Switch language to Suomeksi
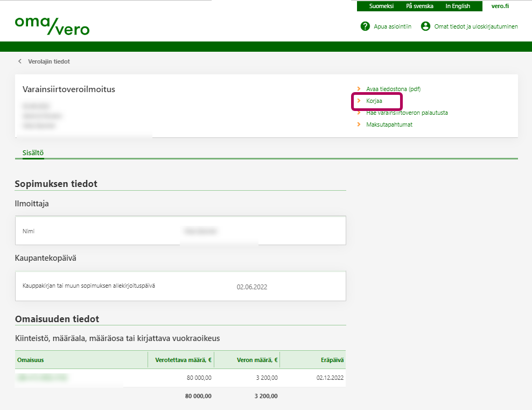532x410 pixels. pyautogui.click(x=381, y=6)
